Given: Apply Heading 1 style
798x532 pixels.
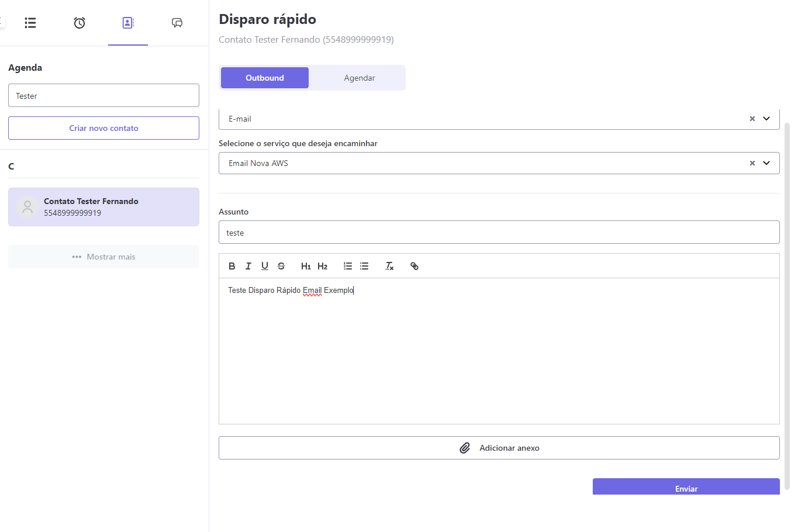Looking at the screenshot, I should click(306, 266).
